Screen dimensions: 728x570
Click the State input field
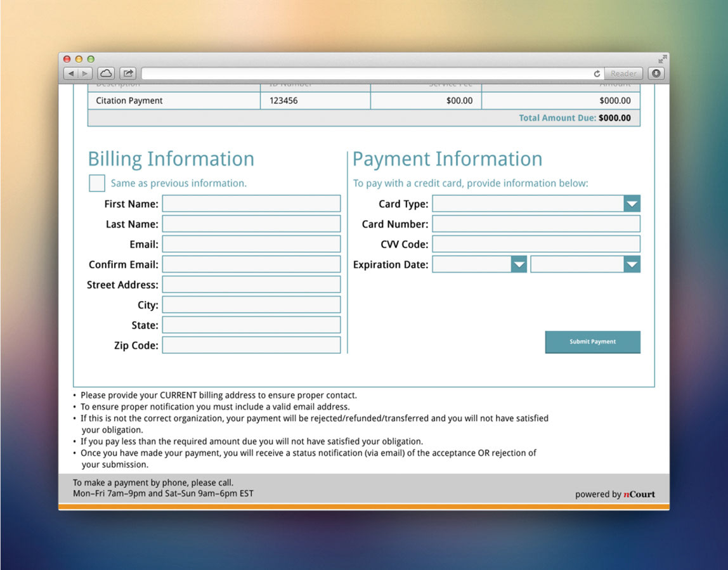point(251,325)
